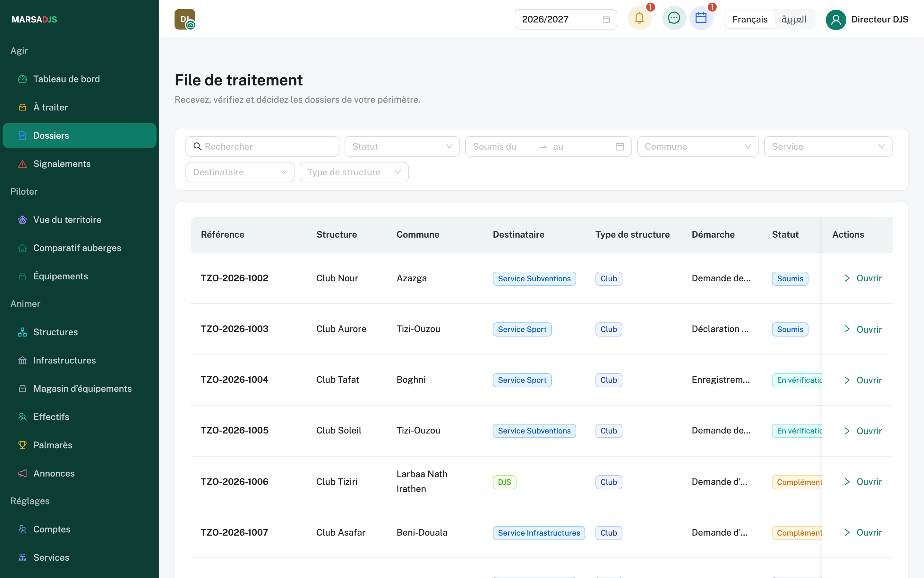The image size is (924, 578).
Task: Click the Palmarès trophy icon
Action: pyautogui.click(x=22, y=445)
